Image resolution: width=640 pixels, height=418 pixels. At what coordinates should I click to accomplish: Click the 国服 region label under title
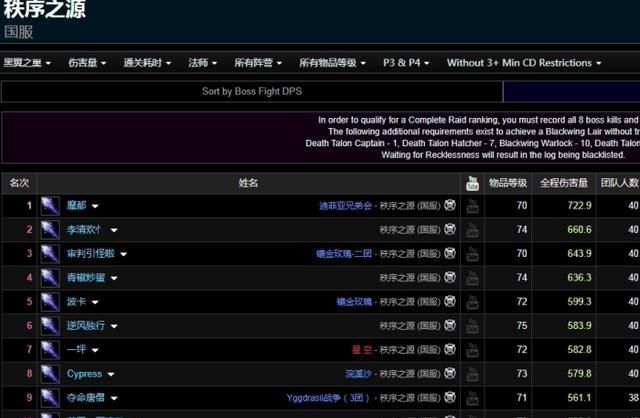[19, 32]
